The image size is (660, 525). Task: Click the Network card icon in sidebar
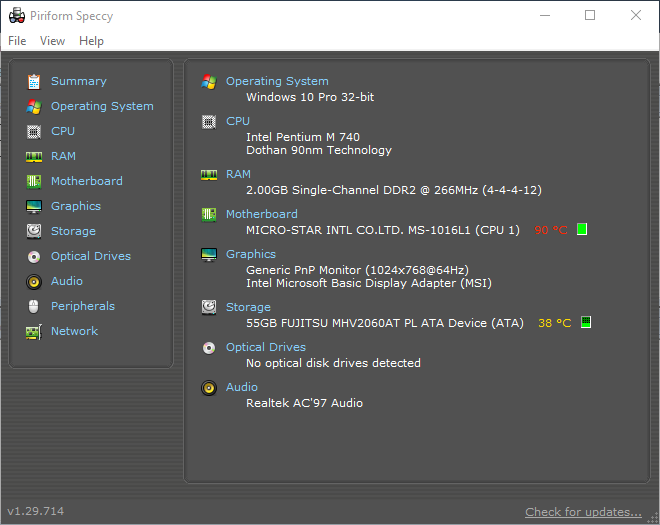[34, 332]
